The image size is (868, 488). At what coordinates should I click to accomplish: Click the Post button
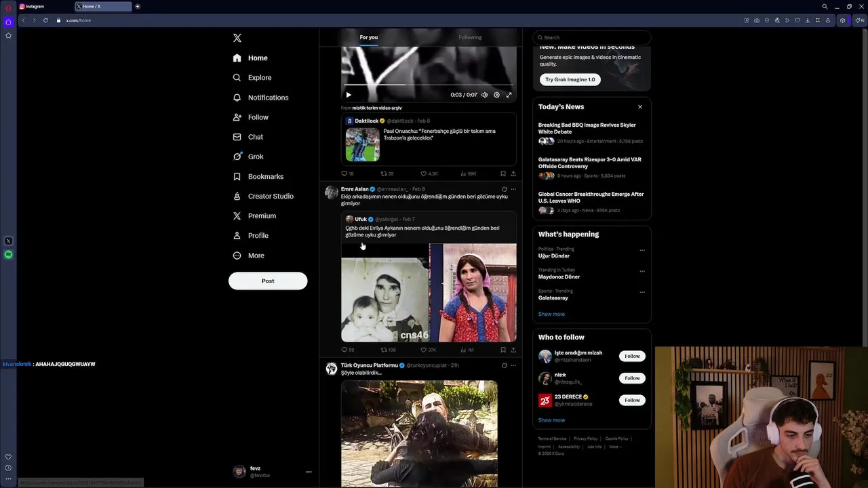coord(268,281)
